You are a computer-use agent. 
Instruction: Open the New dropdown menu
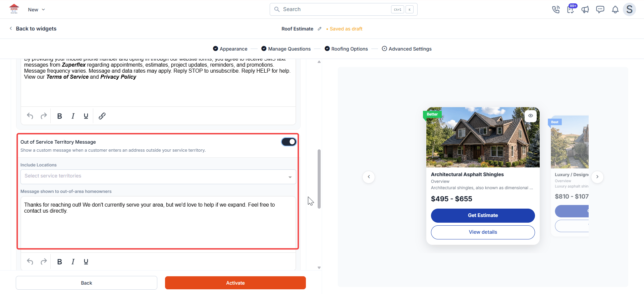(36, 10)
